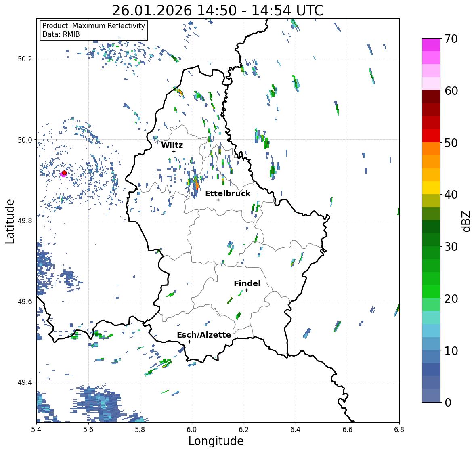Click the Esch/Alzette station label

click(204, 335)
